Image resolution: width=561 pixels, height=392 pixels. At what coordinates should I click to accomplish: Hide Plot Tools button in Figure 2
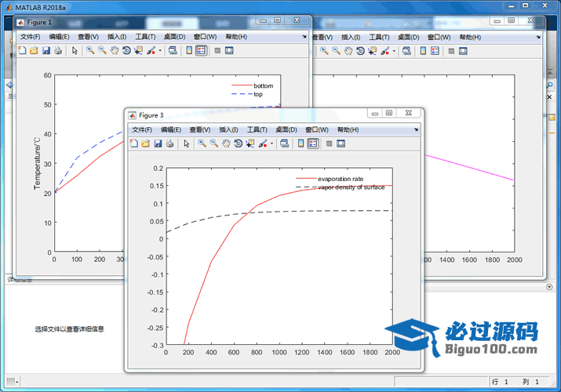tap(451, 51)
